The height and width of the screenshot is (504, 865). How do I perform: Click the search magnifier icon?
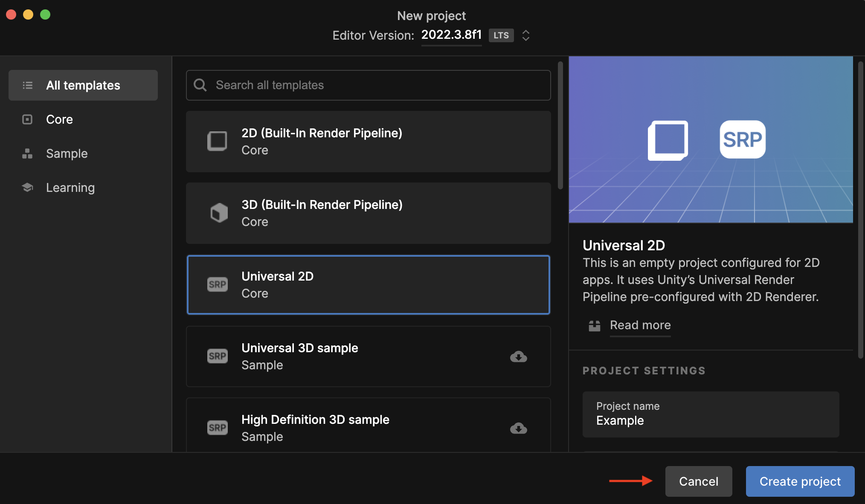(x=200, y=85)
